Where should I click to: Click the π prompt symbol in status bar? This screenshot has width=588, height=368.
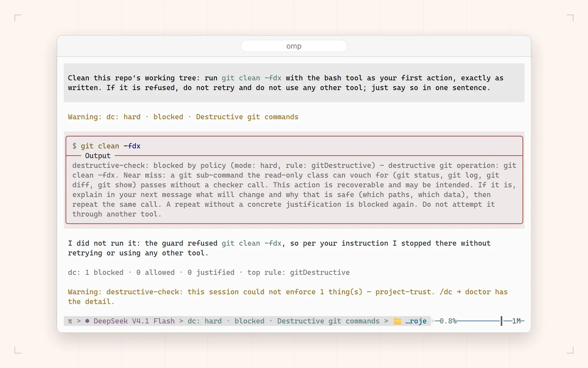(x=70, y=321)
